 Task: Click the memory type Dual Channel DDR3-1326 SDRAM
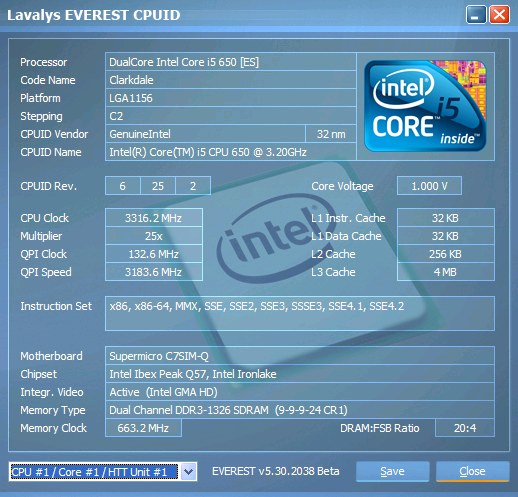point(300,410)
